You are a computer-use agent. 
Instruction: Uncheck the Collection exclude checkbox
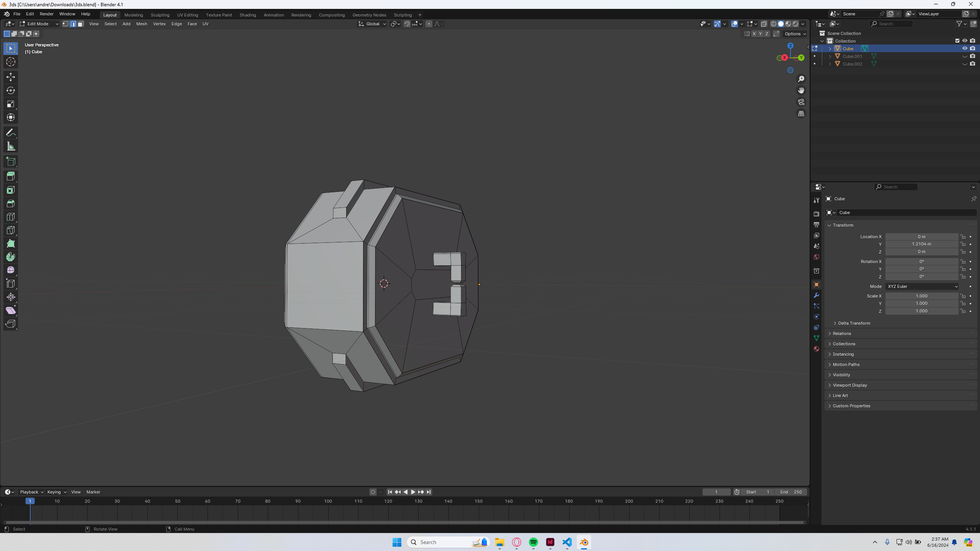[957, 41]
